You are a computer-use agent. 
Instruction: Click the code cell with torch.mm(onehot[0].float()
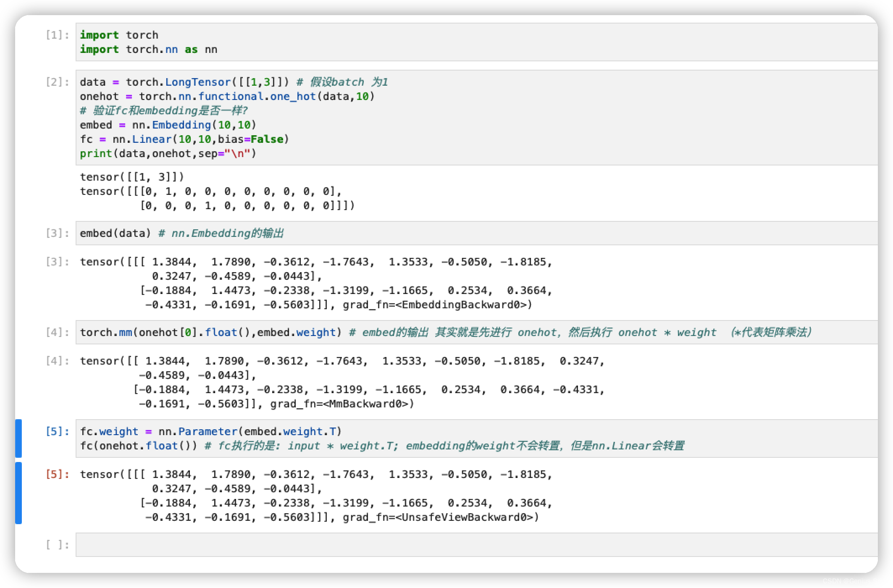tap(477, 332)
